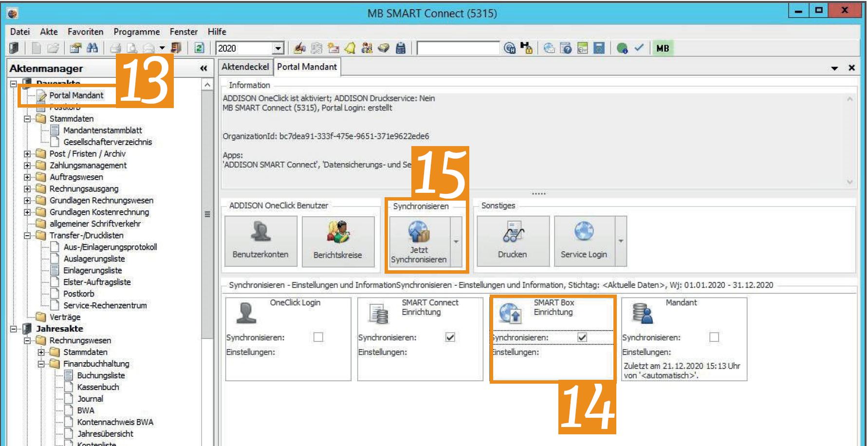The width and height of the screenshot is (868, 446).
Task: Open the Favoriten menu
Action: pyautogui.click(x=85, y=32)
